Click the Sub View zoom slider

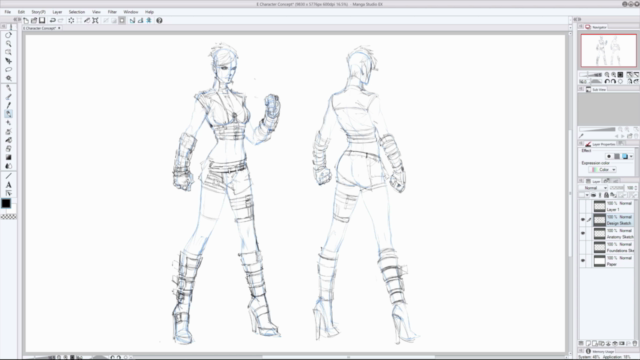[x=597, y=129]
